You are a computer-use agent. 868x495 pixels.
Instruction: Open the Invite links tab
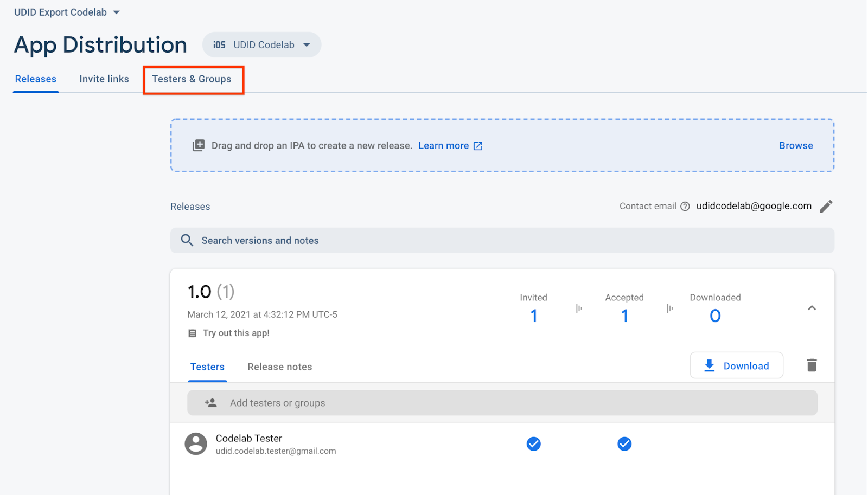(x=104, y=79)
